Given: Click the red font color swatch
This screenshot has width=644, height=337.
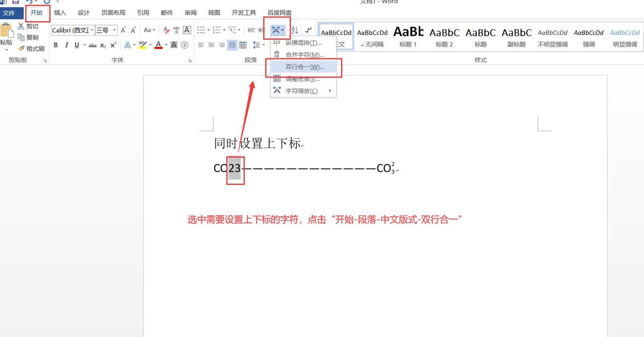Looking at the screenshot, I should pyautogui.click(x=158, y=45).
